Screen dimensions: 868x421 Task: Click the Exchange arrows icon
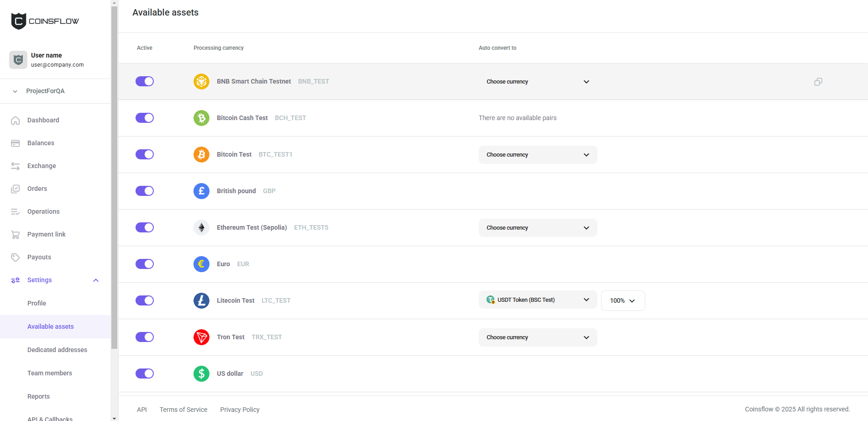click(16, 166)
